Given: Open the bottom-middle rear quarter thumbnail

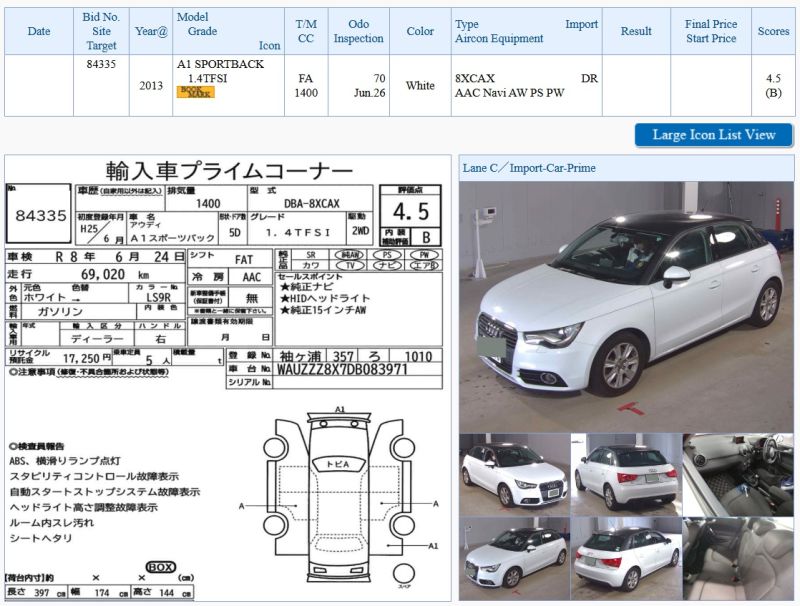Looking at the screenshot, I should 626,559.
